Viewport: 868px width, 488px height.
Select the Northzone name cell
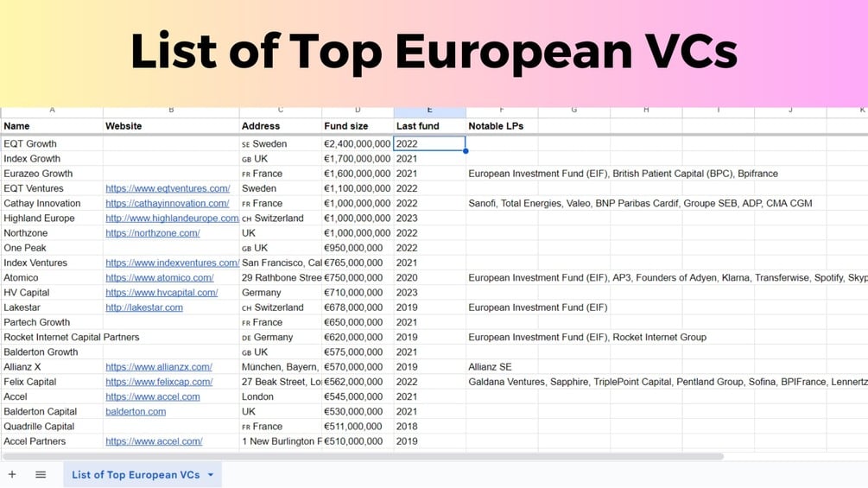(52, 233)
